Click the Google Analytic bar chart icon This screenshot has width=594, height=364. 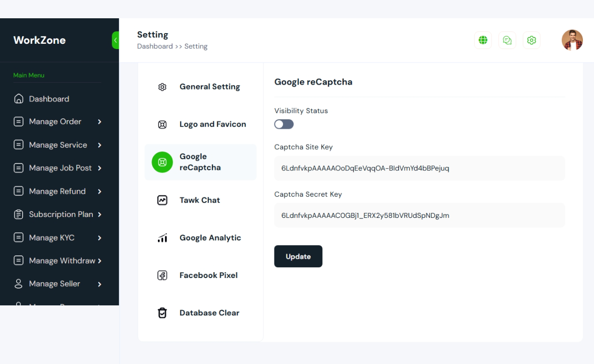(x=162, y=238)
